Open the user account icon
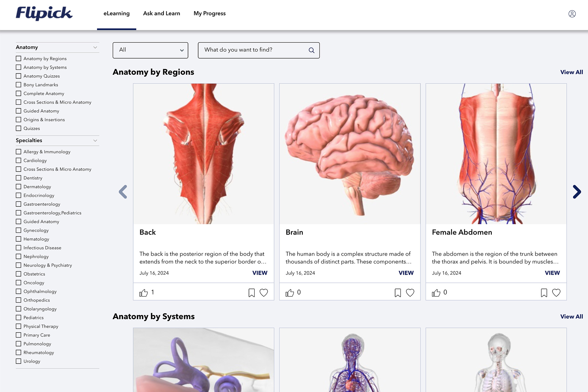Image resolution: width=588 pixels, height=392 pixels. [x=572, y=13]
